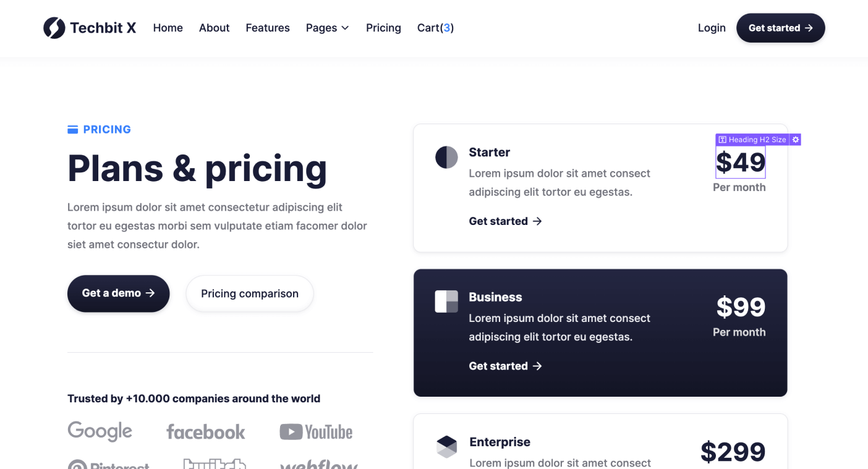Click the cube icon on the Enterprise card
Screen dimensions: 868x469
[x=446, y=446]
